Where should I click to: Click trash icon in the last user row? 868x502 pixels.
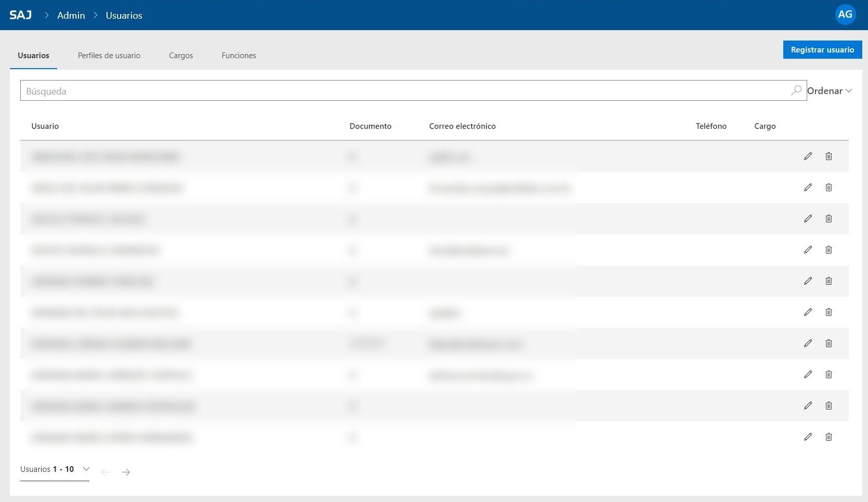pos(828,437)
